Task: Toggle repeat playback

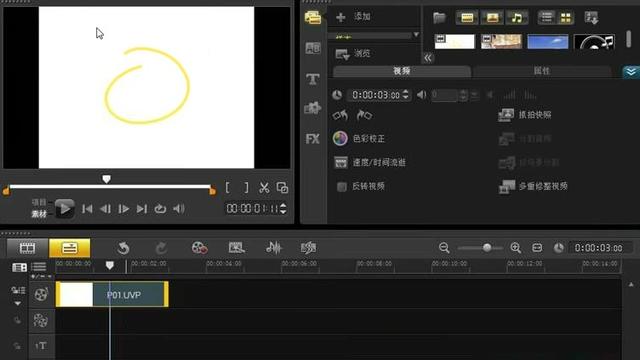Action: [x=160, y=209]
